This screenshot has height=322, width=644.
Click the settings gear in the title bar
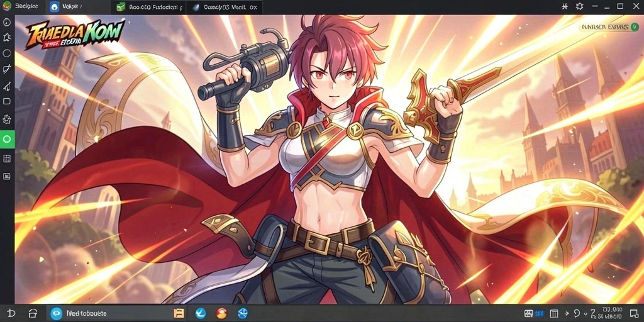tap(579, 6)
